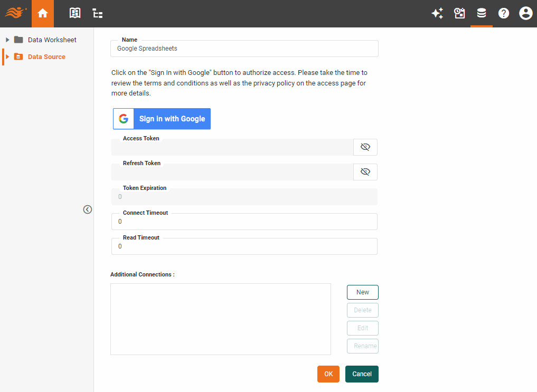Image resolution: width=537 pixels, height=392 pixels.
Task: Click the company logo at top left
Action: point(14,13)
